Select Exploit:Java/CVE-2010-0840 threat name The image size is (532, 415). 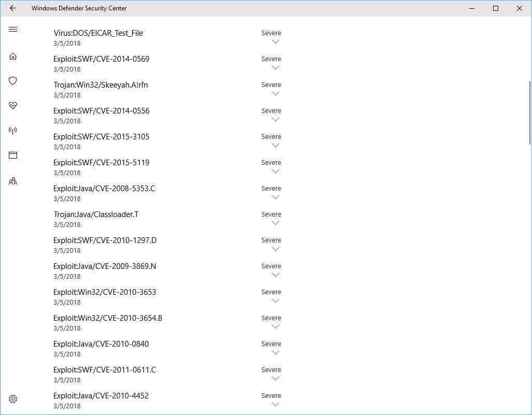tap(101, 344)
